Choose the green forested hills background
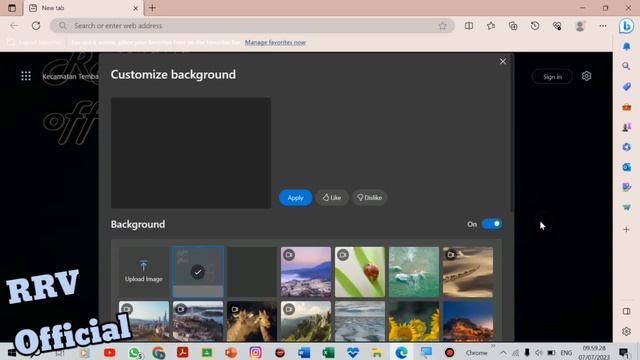640x360 pixels. click(x=306, y=321)
